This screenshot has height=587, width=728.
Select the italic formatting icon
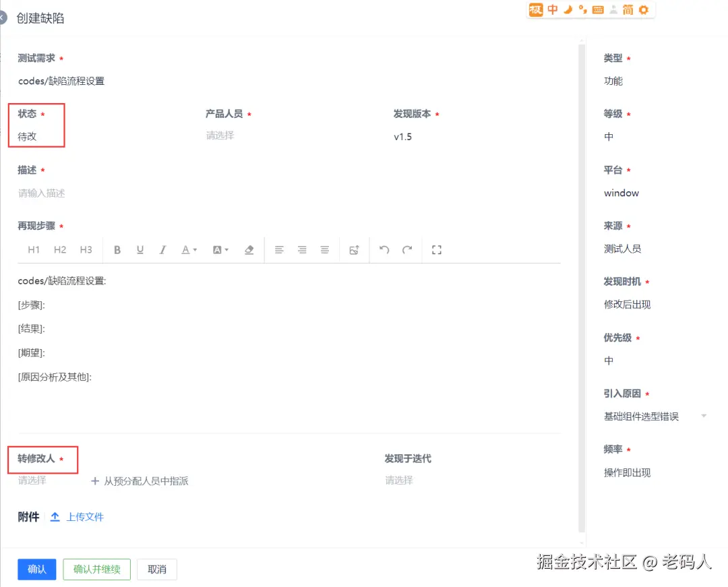(x=162, y=249)
